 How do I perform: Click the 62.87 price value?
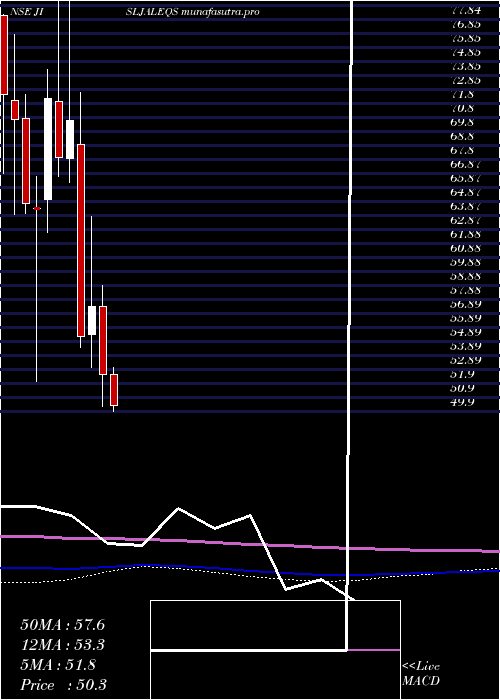click(x=465, y=221)
